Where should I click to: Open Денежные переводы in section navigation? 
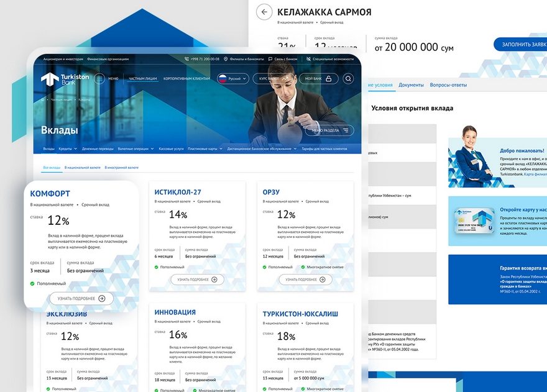pyautogui.click(x=98, y=149)
